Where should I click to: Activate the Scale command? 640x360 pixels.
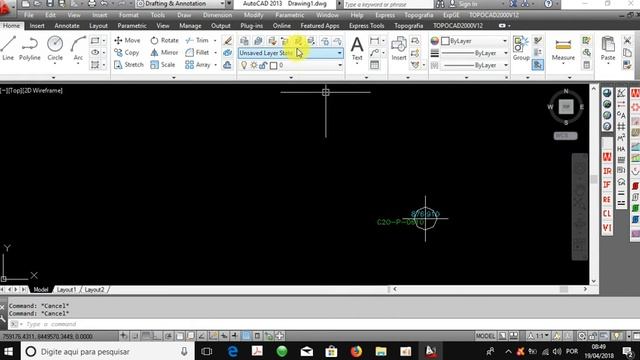[x=163, y=64]
